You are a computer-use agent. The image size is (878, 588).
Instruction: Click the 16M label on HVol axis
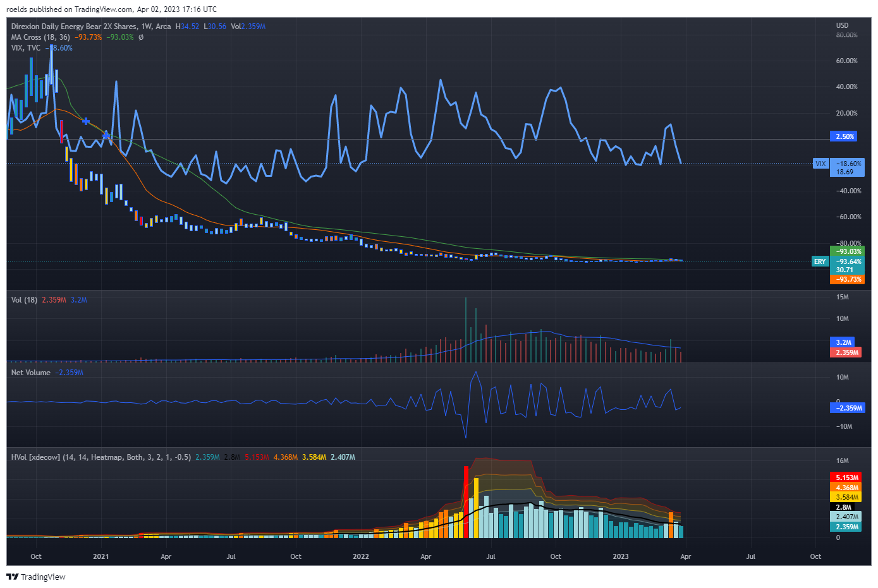point(842,461)
